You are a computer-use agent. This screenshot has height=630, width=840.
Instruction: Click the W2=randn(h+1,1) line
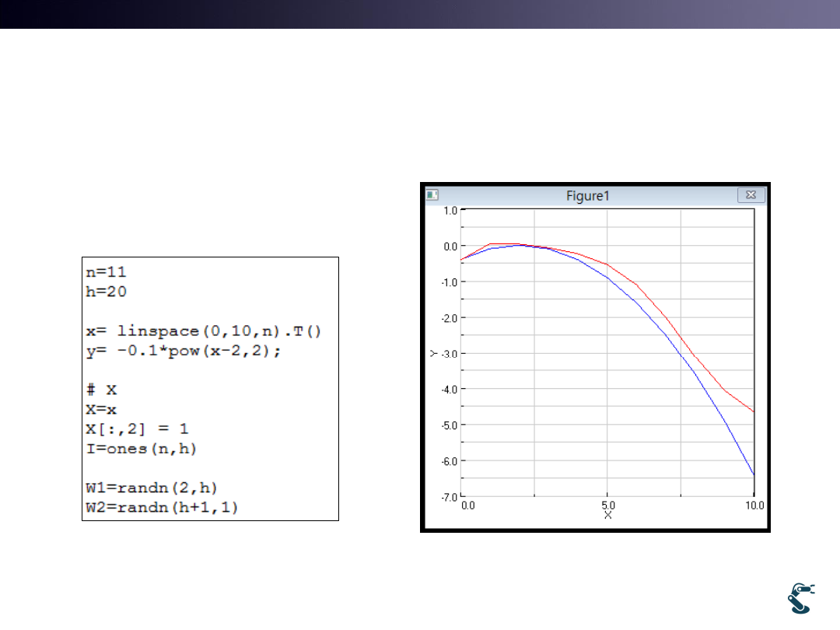[162, 508]
